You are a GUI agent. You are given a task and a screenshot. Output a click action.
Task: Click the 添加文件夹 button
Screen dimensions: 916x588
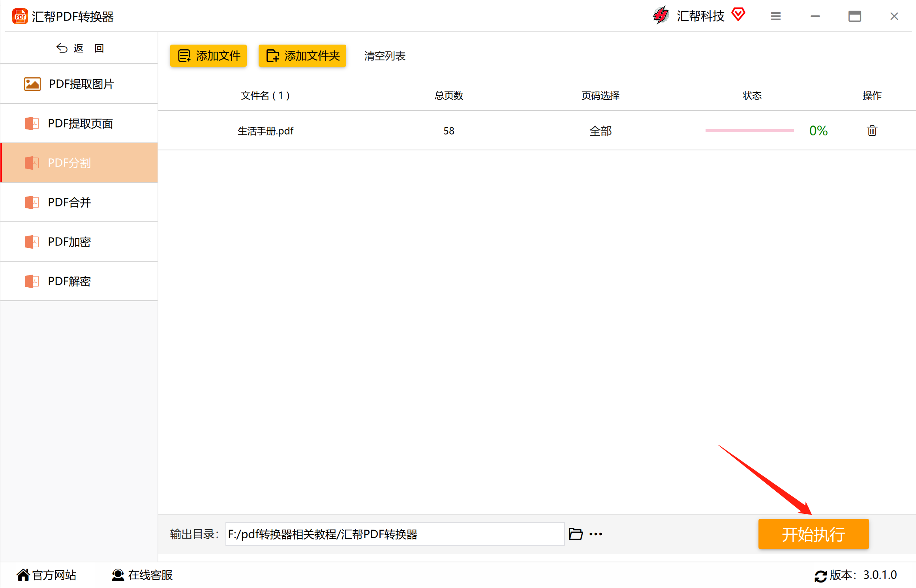pos(302,56)
